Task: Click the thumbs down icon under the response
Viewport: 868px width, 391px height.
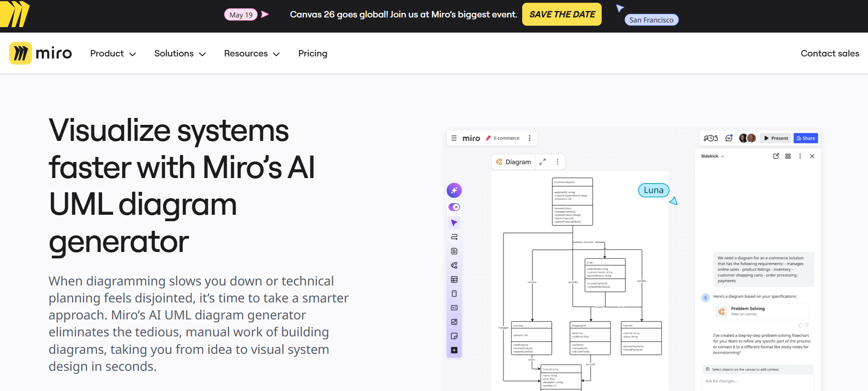Action: point(806,325)
